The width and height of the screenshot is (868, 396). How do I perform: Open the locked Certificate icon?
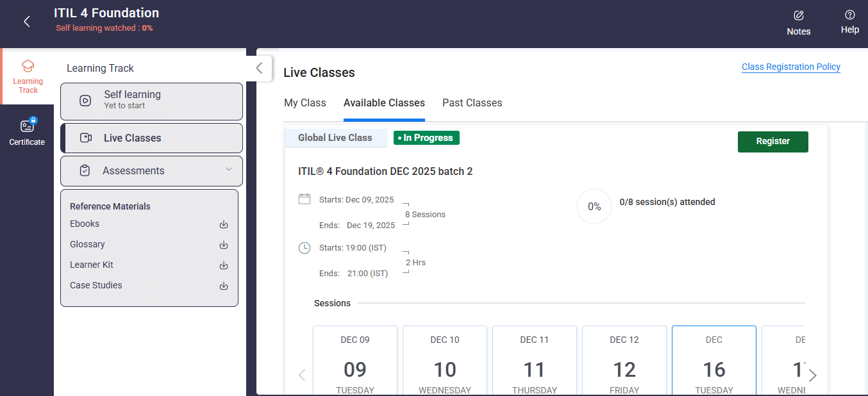[27, 126]
